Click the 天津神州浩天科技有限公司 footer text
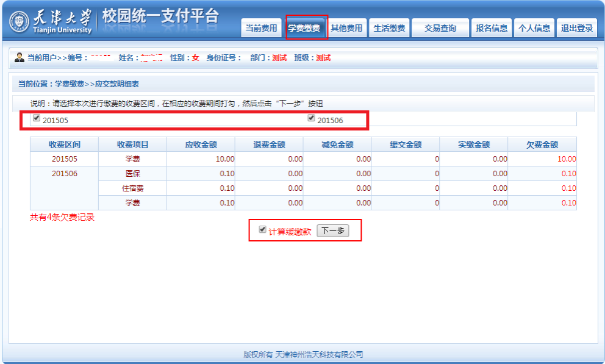The image size is (605, 364). [319, 354]
